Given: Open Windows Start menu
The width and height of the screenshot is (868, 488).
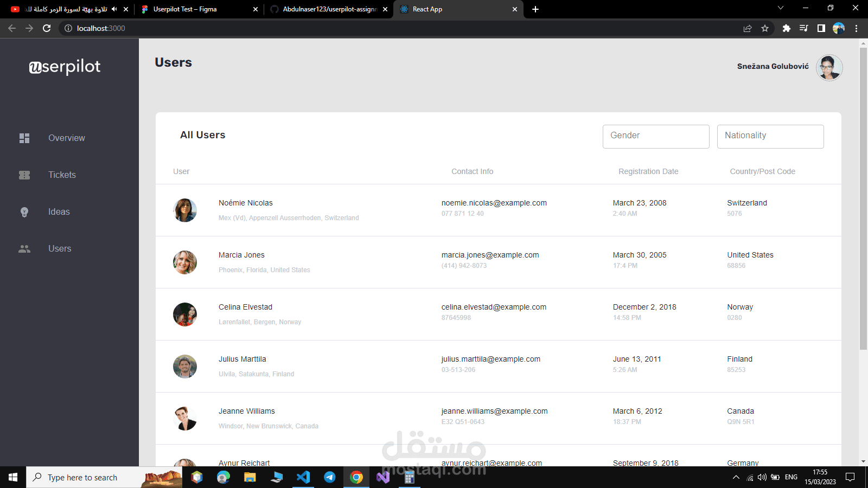Looking at the screenshot, I should point(13,477).
